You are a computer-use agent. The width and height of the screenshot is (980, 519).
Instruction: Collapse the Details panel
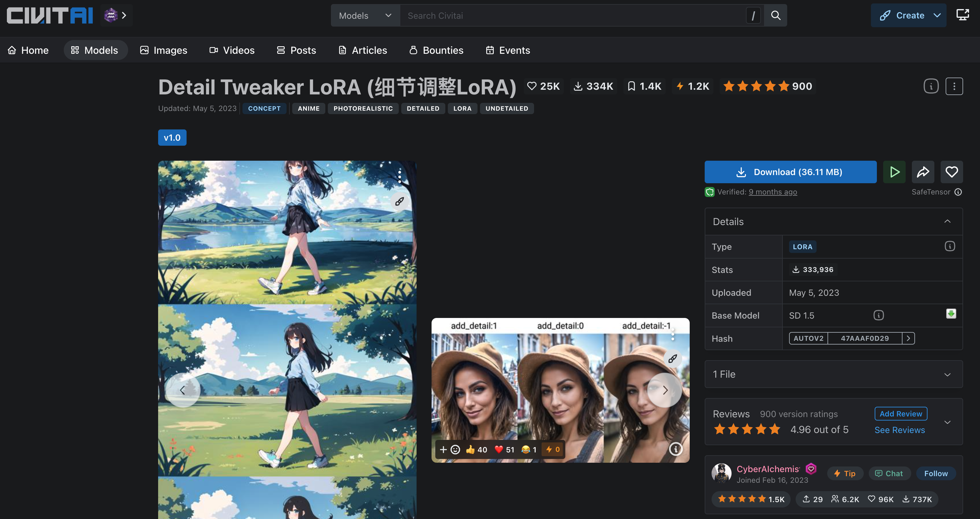coord(947,221)
